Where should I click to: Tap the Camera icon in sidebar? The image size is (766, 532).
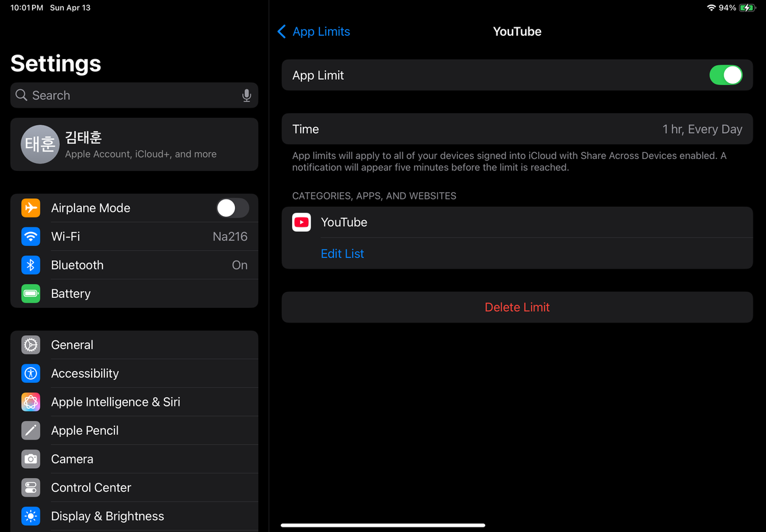click(x=31, y=460)
